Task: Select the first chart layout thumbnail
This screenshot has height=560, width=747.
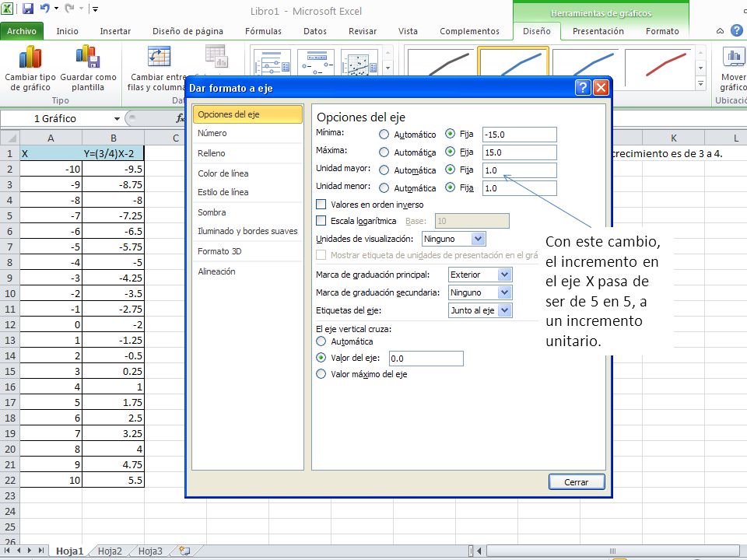Action: tap(272, 63)
